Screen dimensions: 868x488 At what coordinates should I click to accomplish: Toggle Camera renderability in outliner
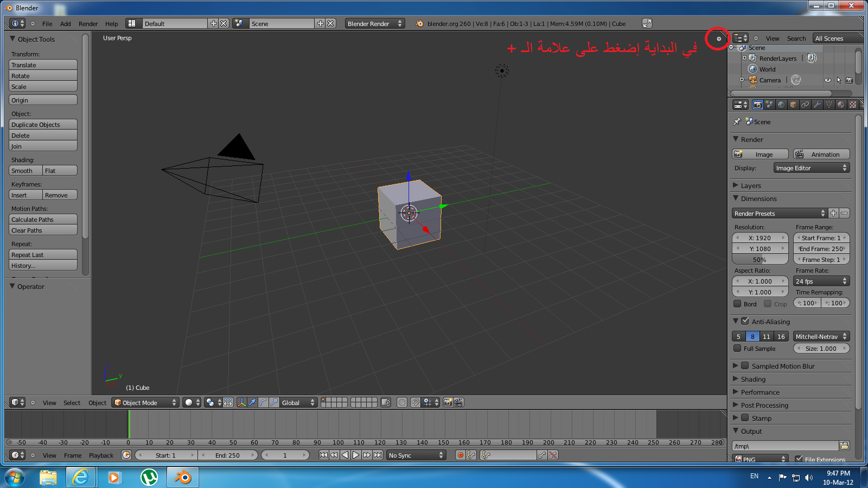click(850, 80)
